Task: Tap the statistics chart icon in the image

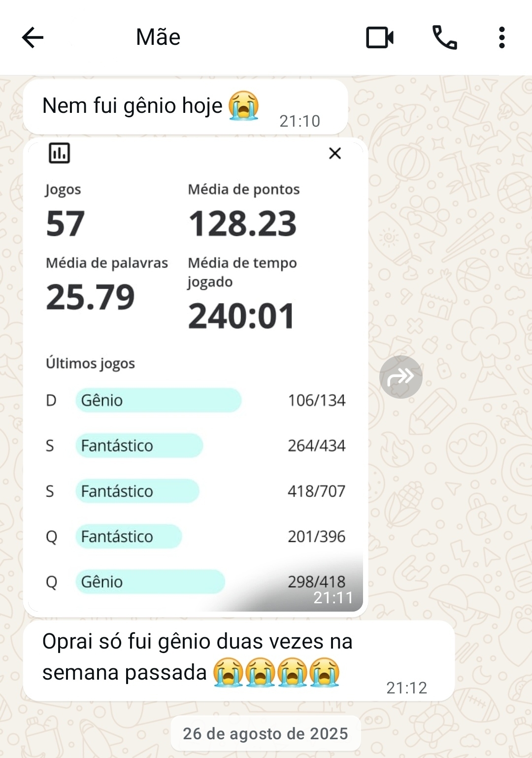Action: coord(60,153)
